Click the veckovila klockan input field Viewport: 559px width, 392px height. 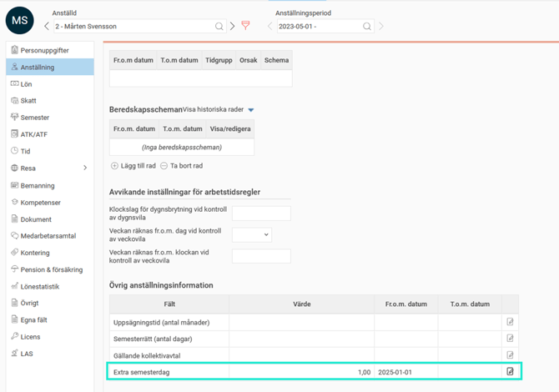tap(261, 257)
